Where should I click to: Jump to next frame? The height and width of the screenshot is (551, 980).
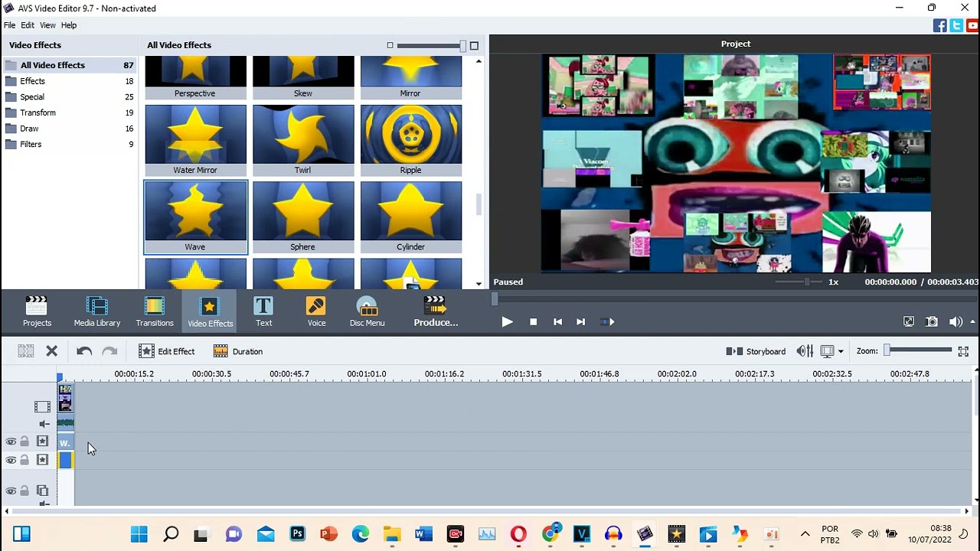[580, 322]
